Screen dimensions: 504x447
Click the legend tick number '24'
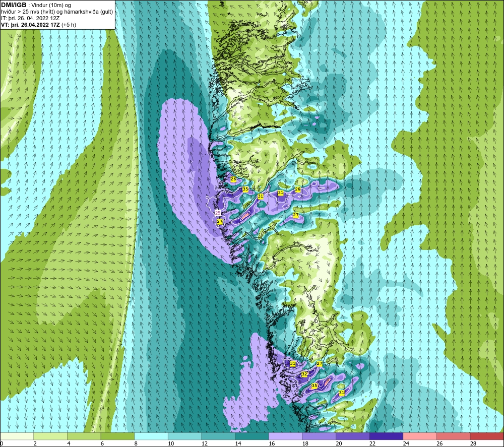pyautogui.click(x=406, y=444)
